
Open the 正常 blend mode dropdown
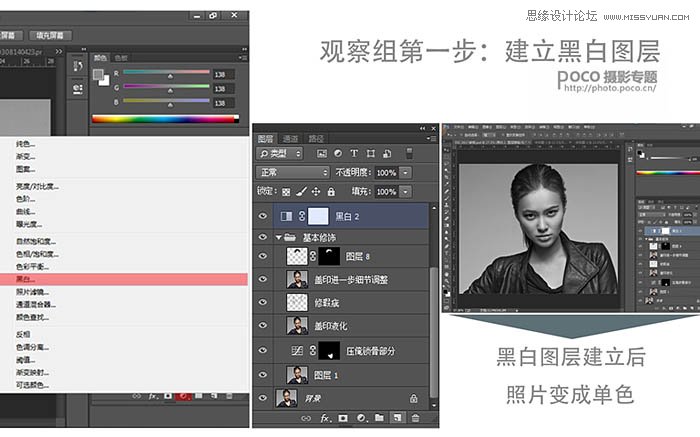tap(292, 172)
